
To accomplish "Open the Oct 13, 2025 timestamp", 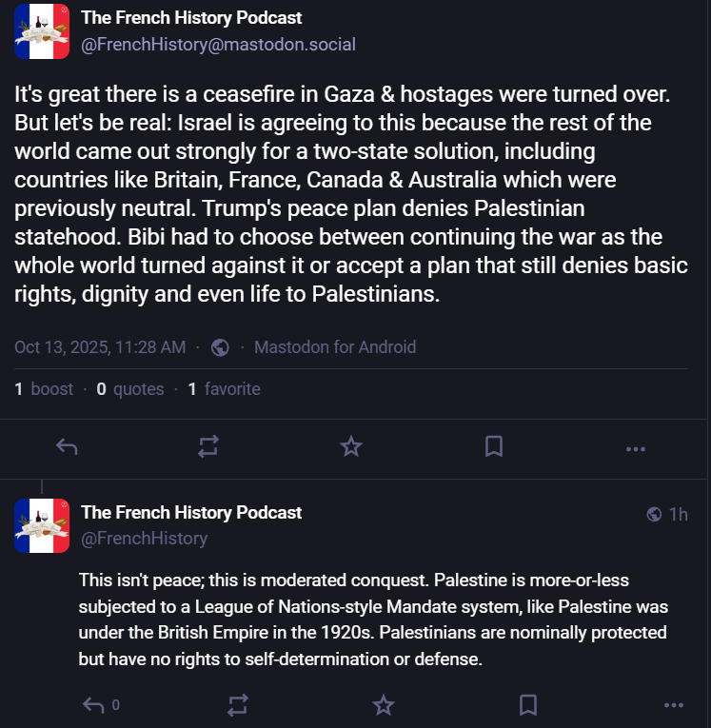I will click(100, 347).
